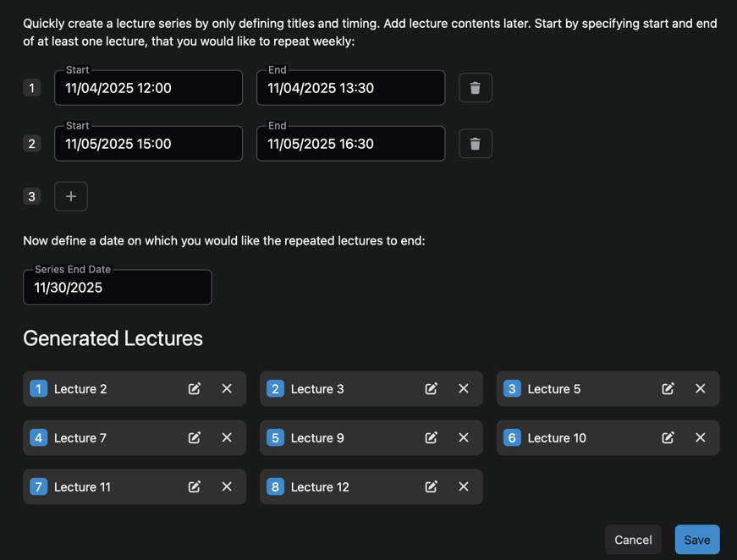Remove Lecture 5 from the generated list
This screenshot has width=737, height=560.
click(701, 388)
